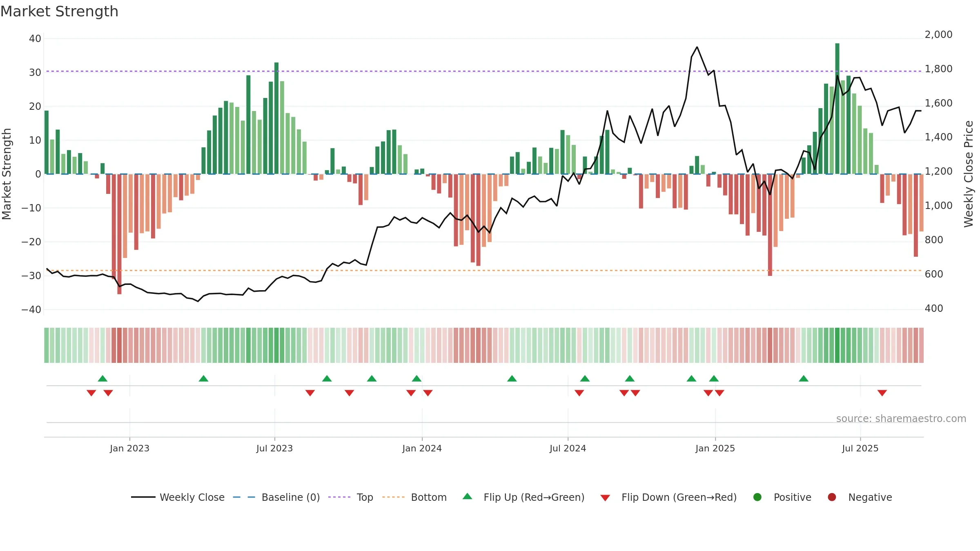Click the Jul 2025 date label
980x551 pixels.
tap(860, 448)
